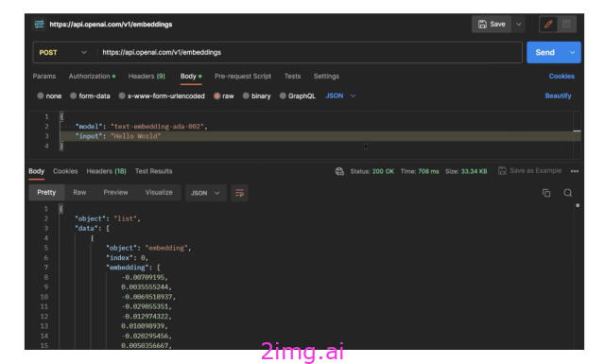This screenshot has height=364, width=605.
Task: Select the Visualize view
Action: pos(159,193)
